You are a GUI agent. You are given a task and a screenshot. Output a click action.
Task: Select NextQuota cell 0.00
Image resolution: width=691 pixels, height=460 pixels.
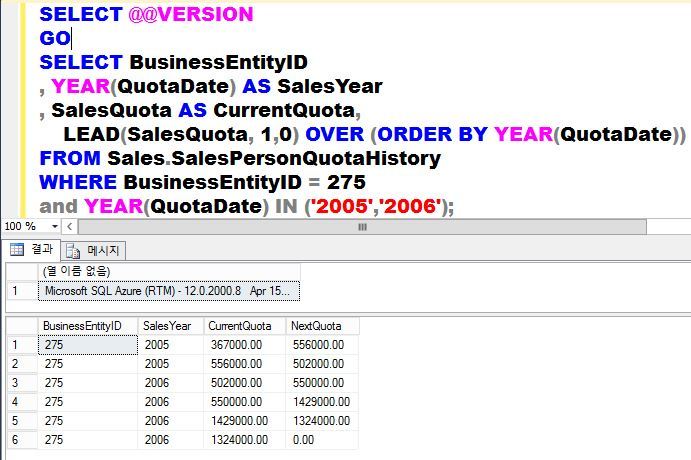click(x=323, y=440)
